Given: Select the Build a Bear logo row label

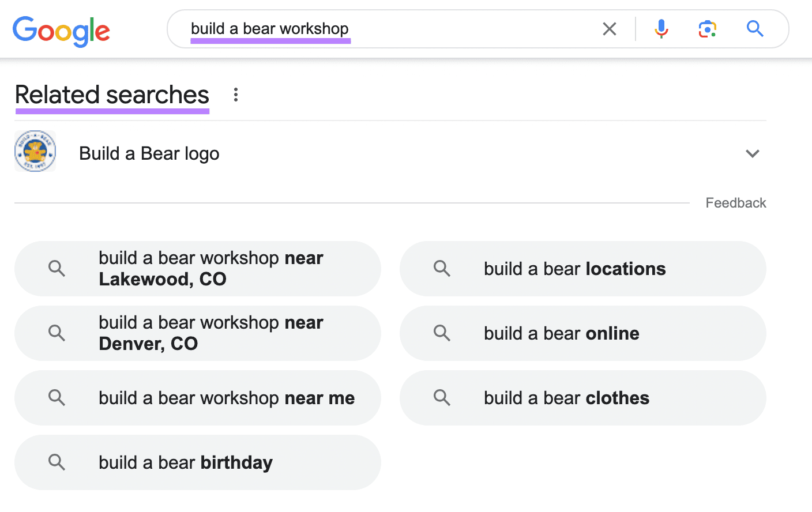Looking at the screenshot, I should [149, 154].
